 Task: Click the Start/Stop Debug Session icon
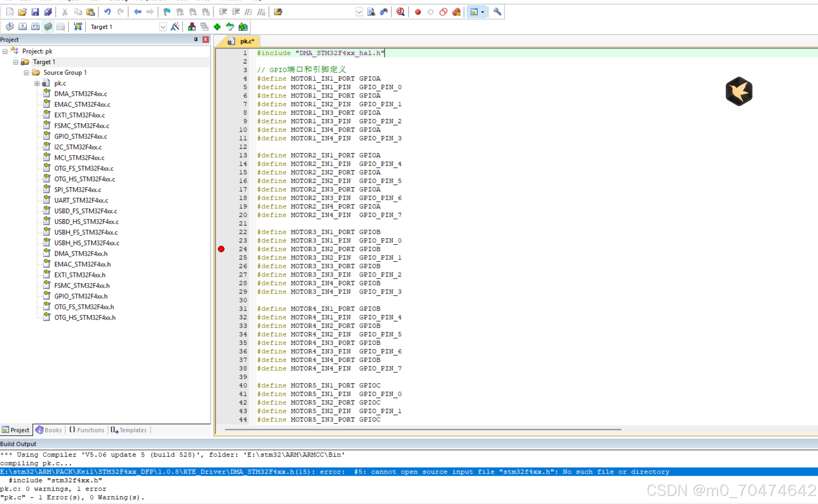(x=400, y=12)
